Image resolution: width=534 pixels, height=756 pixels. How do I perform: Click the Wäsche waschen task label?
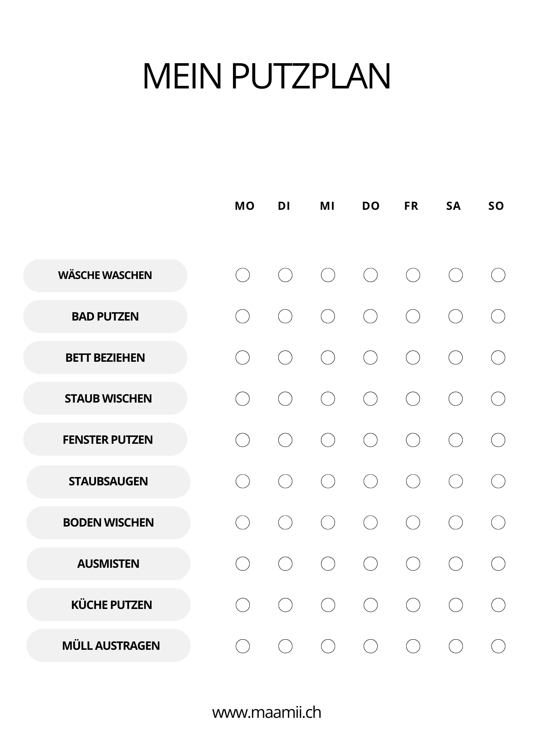click(105, 276)
